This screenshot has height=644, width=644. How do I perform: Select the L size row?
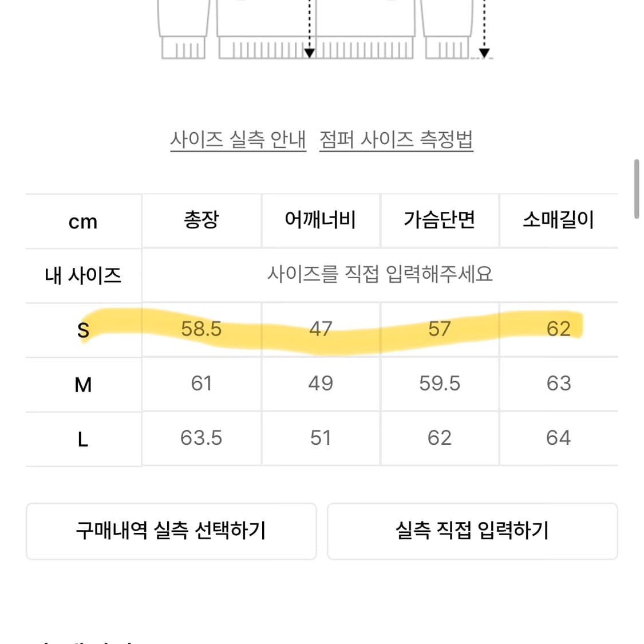point(83,438)
